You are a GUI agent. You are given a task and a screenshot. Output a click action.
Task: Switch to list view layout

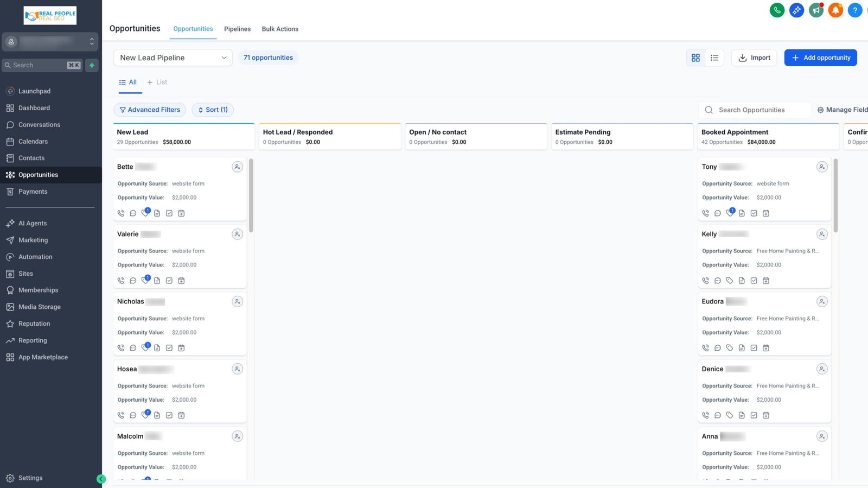point(714,58)
